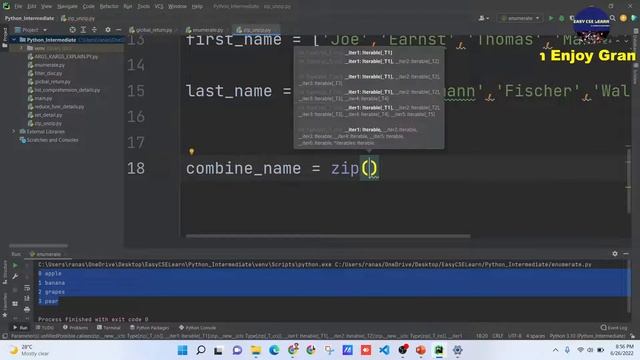Open Python Packages tool window
This screenshot has height=360, width=640.
tap(149, 328)
